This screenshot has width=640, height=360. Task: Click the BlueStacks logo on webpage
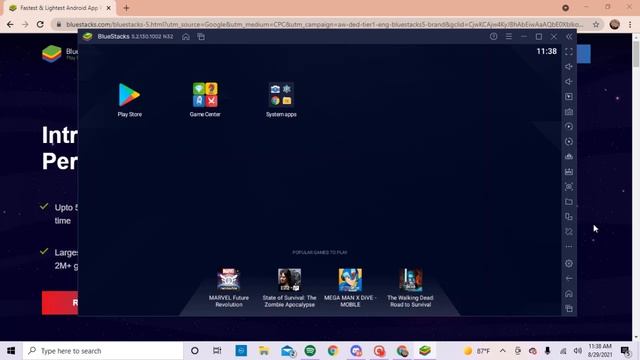pos(52,53)
